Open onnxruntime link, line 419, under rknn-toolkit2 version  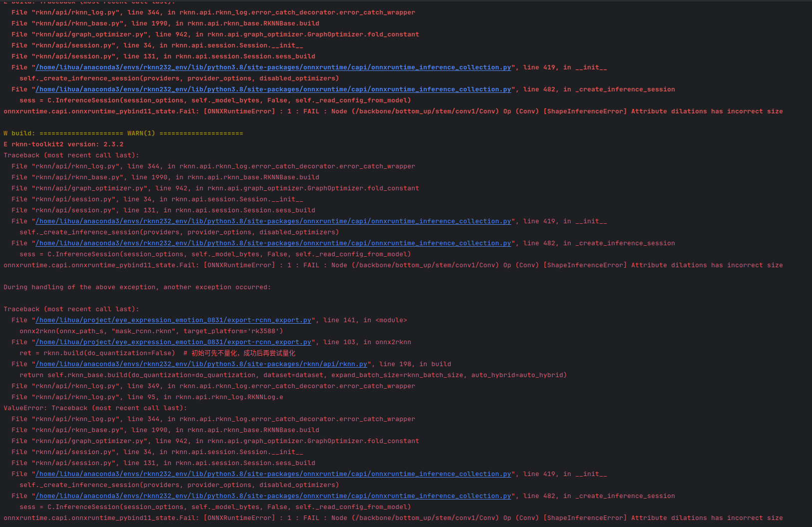coord(273,221)
